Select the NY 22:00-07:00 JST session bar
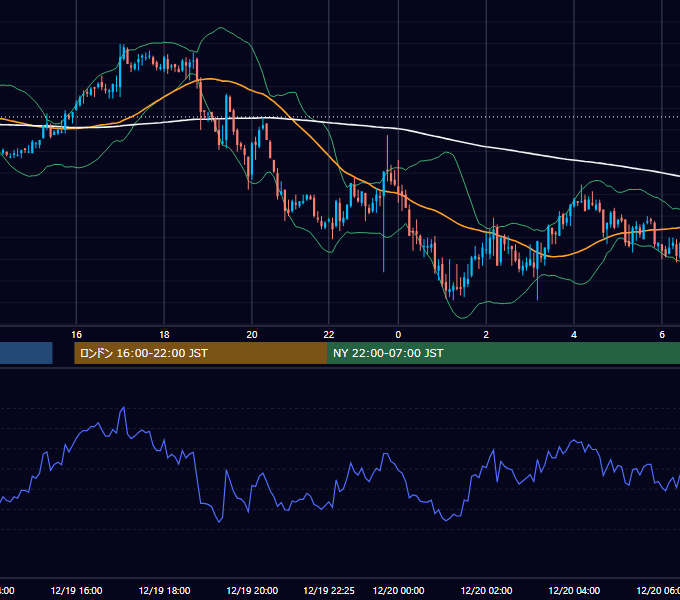The width and height of the screenshot is (680, 600). point(503,353)
